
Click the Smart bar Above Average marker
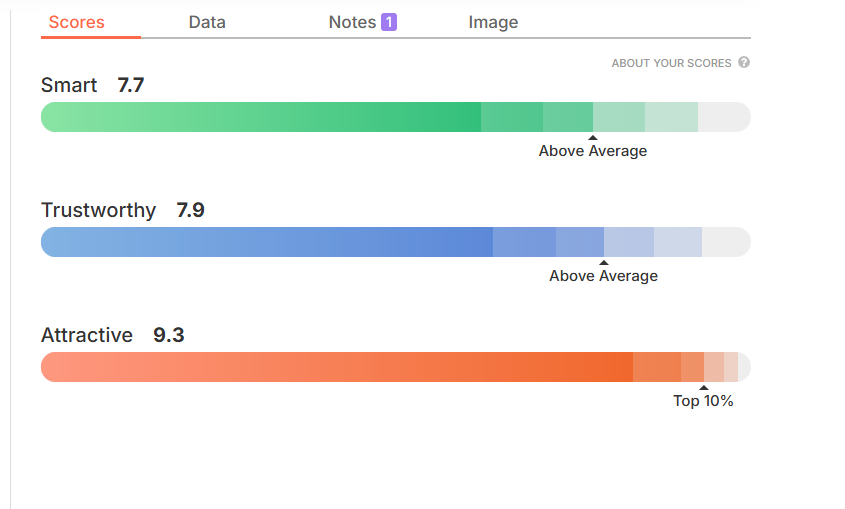[x=593, y=138]
